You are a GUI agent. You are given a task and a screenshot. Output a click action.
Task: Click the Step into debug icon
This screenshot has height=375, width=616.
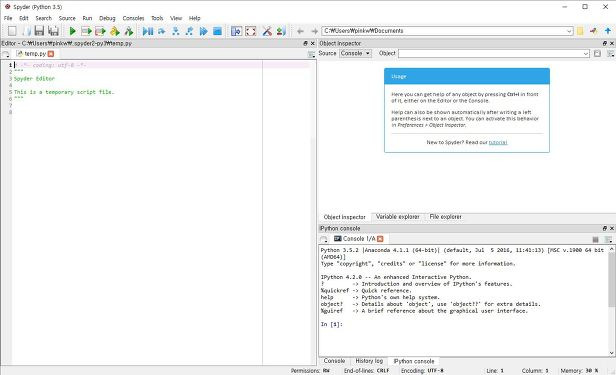point(176,31)
